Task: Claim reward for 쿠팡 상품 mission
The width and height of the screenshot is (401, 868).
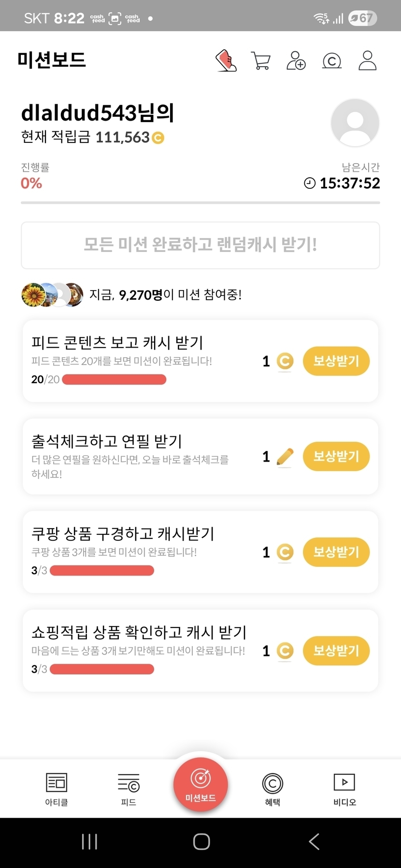Action: click(x=336, y=552)
